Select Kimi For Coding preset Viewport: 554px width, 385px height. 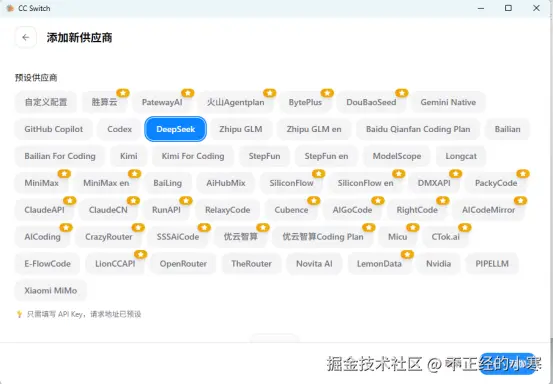pyautogui.click(x=193, y=156)
